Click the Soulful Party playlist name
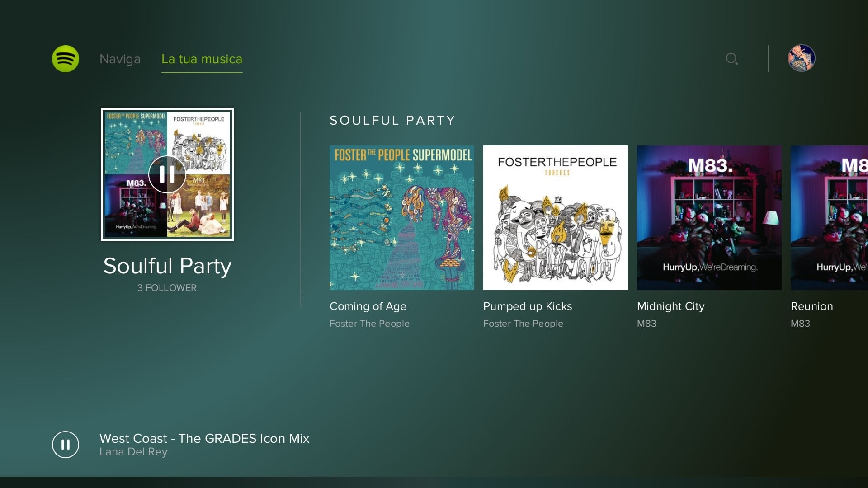Viewport: 868px width, 488px height. [167, 266]
